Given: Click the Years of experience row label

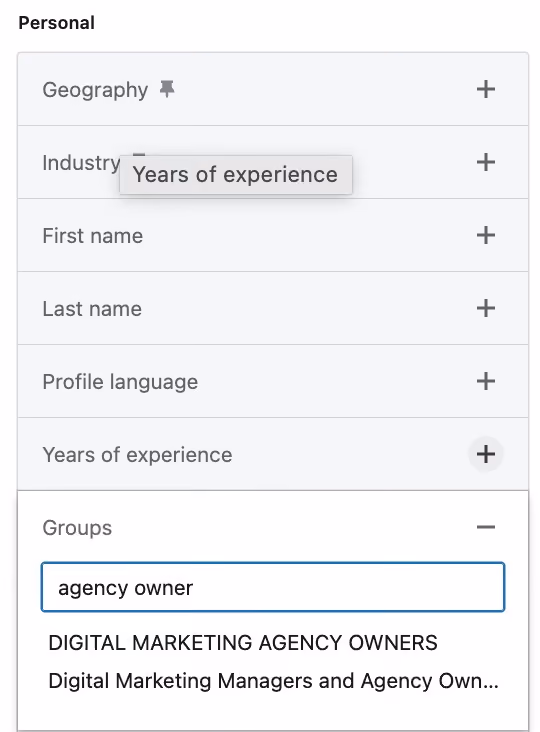Looking at the screenshot, I should click(x=137, y=455).
